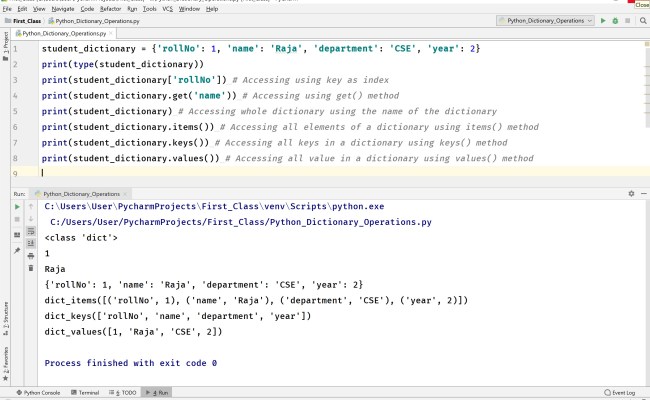
Task: Click the console output line 'Raja'
Action: coord(55,269)
